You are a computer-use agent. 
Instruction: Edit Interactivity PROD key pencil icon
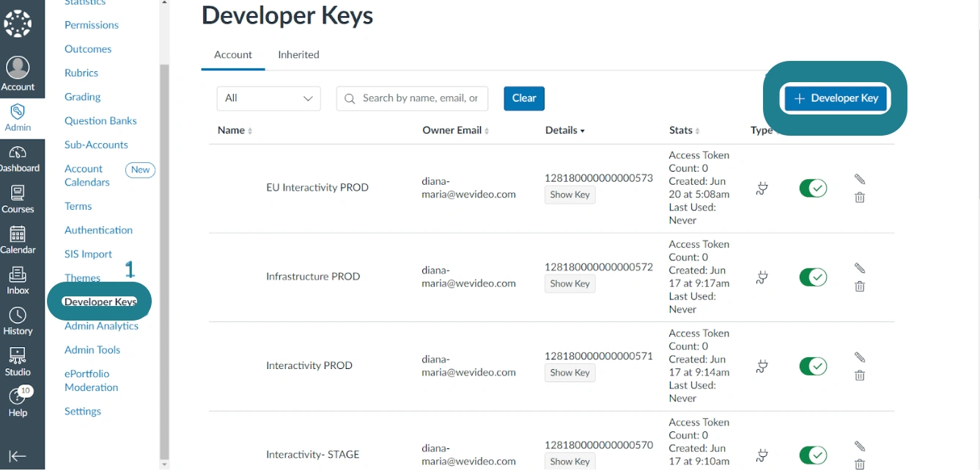point(860,357)
